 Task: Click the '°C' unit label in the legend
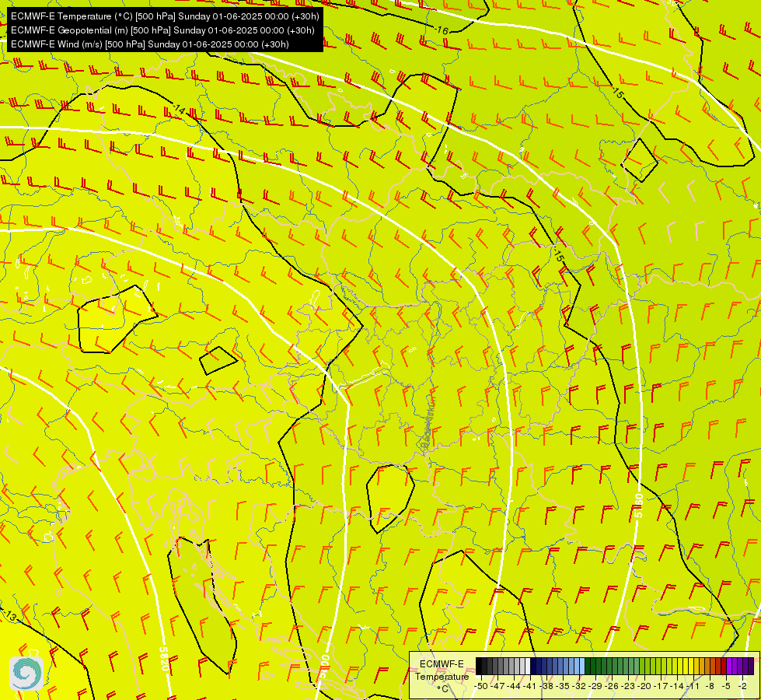[442, 689]
